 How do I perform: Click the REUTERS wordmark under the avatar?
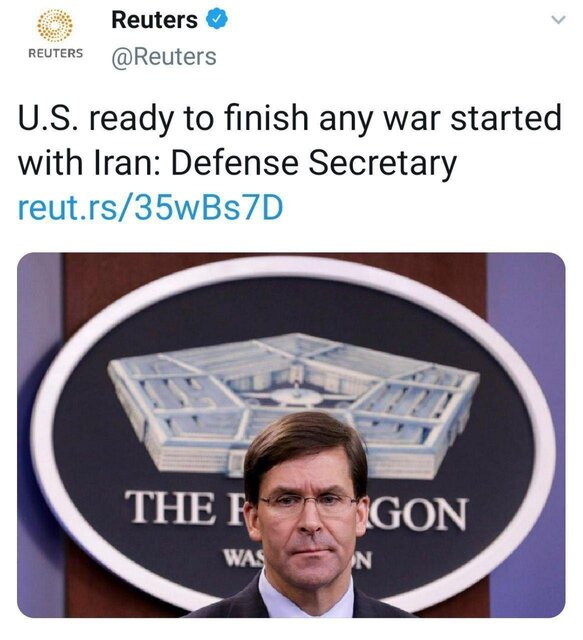(56, 53)
